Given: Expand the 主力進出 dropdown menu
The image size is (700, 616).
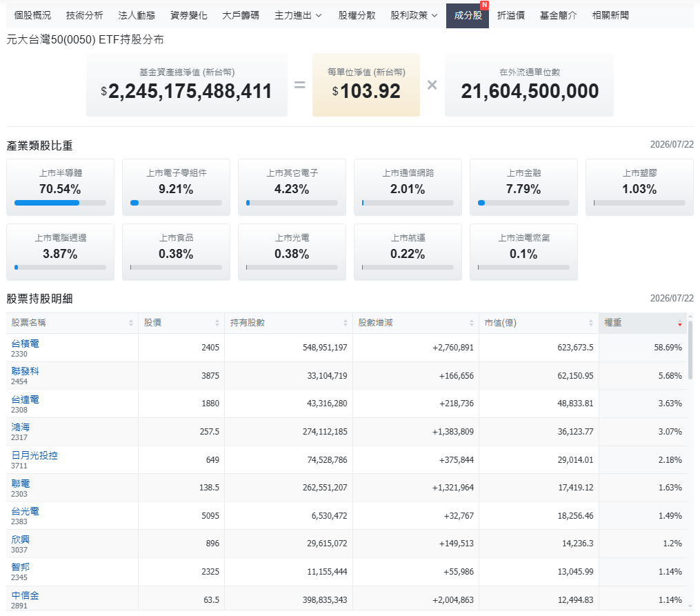Looking at the screenshot, I should pos(298,15).
